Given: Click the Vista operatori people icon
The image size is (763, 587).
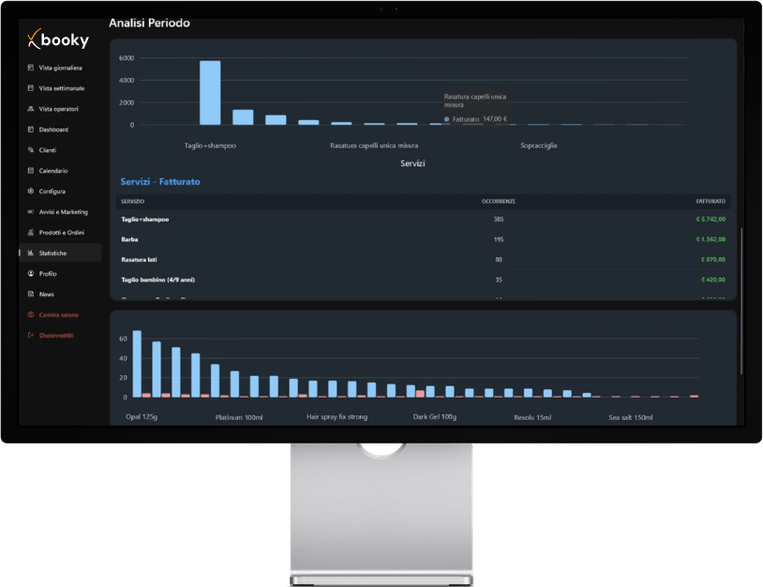Looking at the screenshot, I should (x=31, y=109).
